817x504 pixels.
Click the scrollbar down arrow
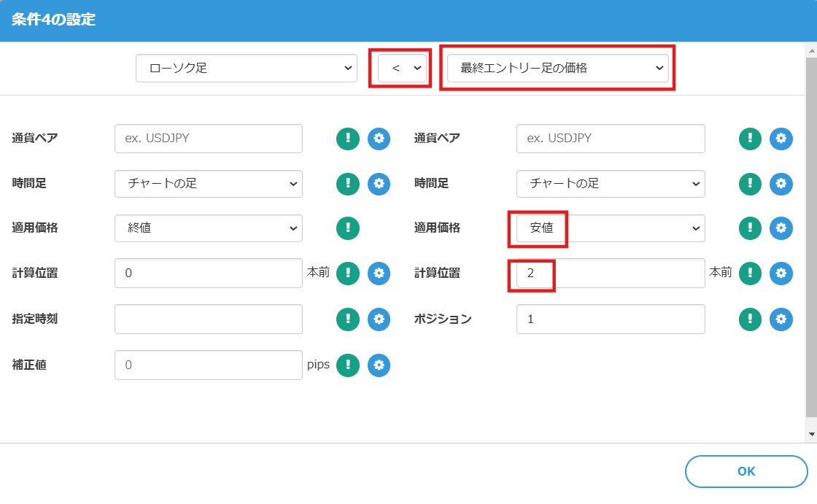click(811, 435)
